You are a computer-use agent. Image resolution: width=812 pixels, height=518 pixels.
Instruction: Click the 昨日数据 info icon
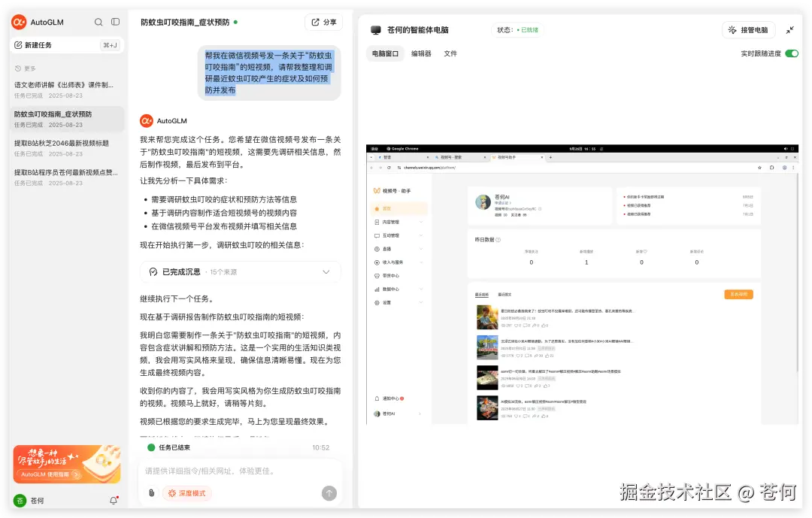coord(498,240)
